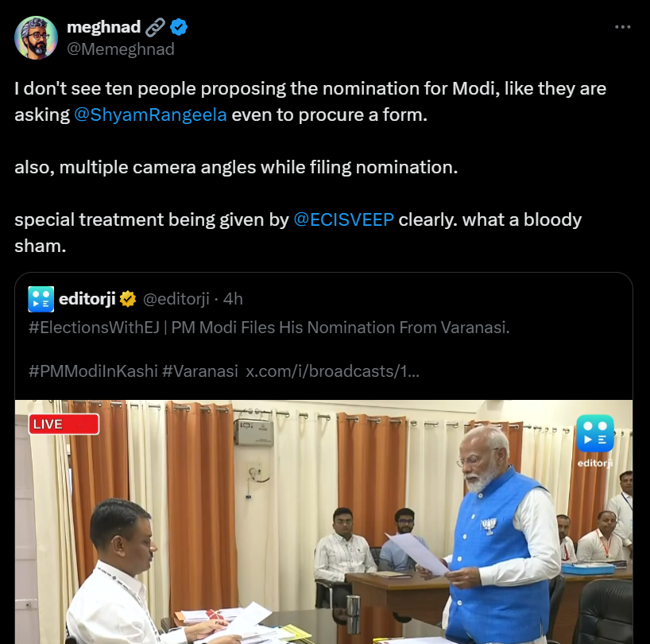
Task: Click editorji's gold verified badge
Action: point(128,299)
